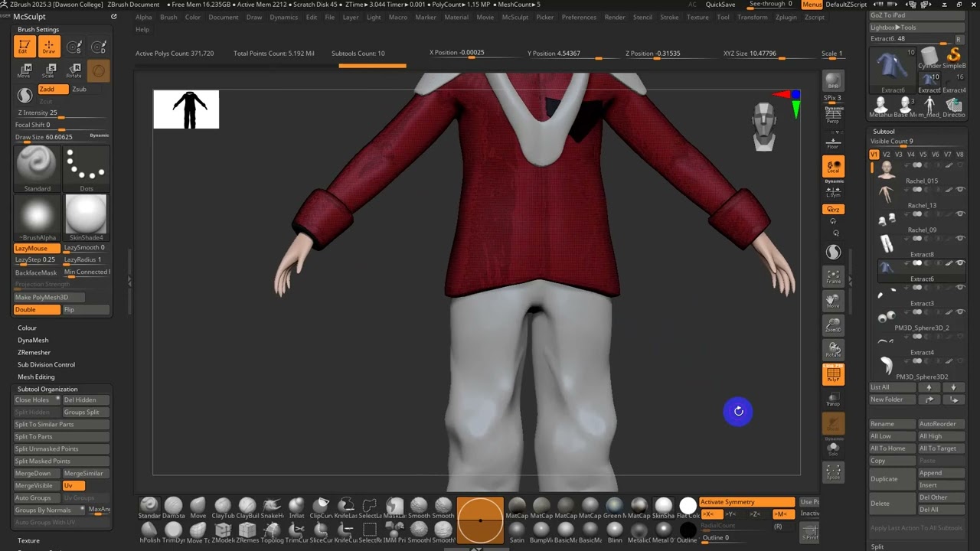980x551 pixels.
Task: Toggle the PolyF polyframe icon
Action: click(x=833, y=373)
